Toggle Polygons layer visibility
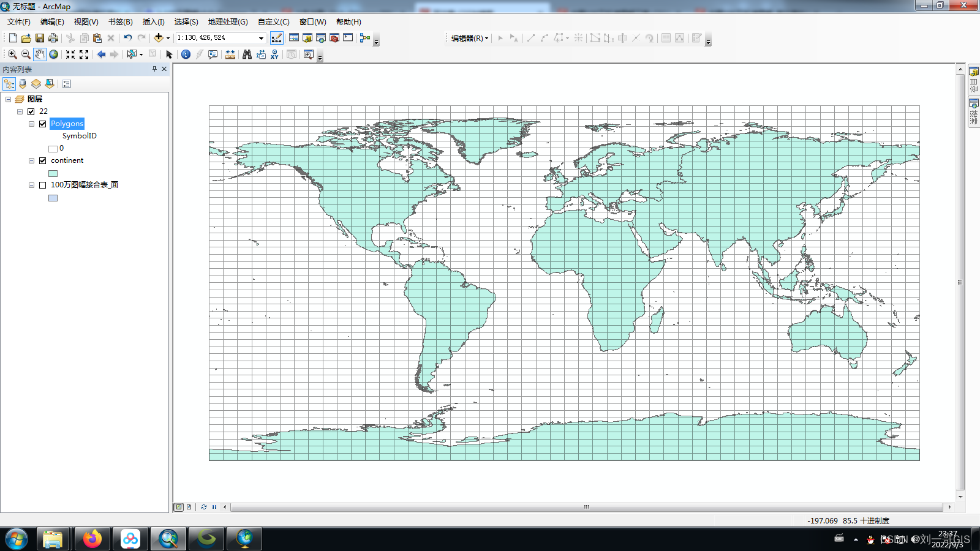 point(43,124)
